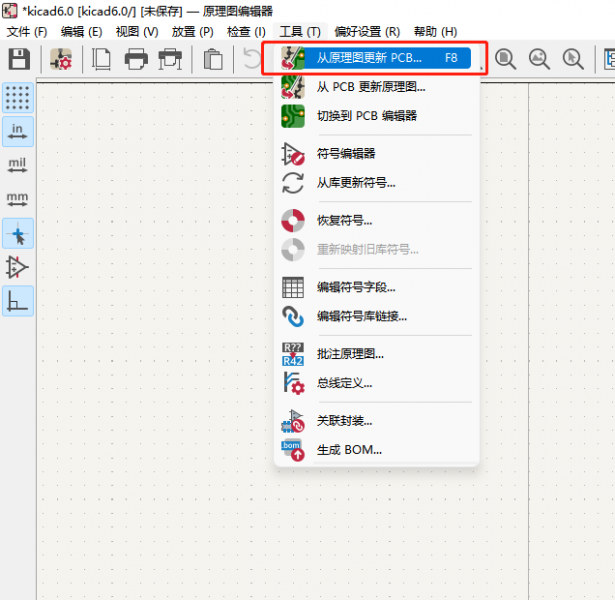Click the Undo arrow icon
This screenshot has height=600, width=615.
click(251, 58)
